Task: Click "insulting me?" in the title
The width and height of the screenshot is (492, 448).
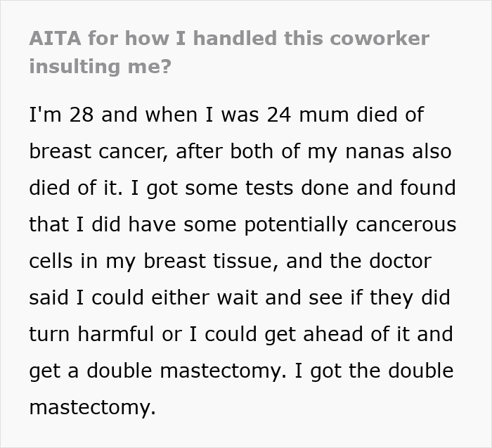Action: (x=100, y=66)
